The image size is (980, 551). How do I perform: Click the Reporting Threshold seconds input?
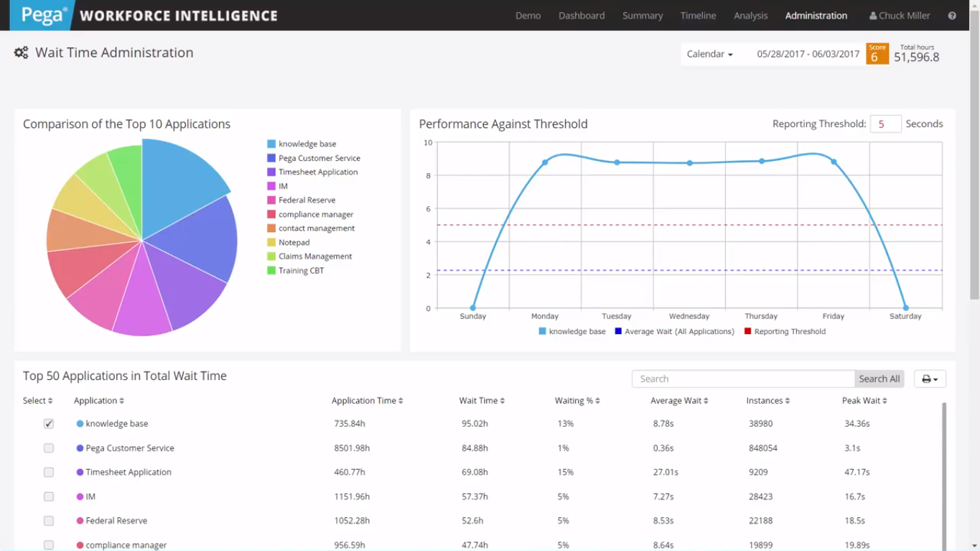(885, 124)
